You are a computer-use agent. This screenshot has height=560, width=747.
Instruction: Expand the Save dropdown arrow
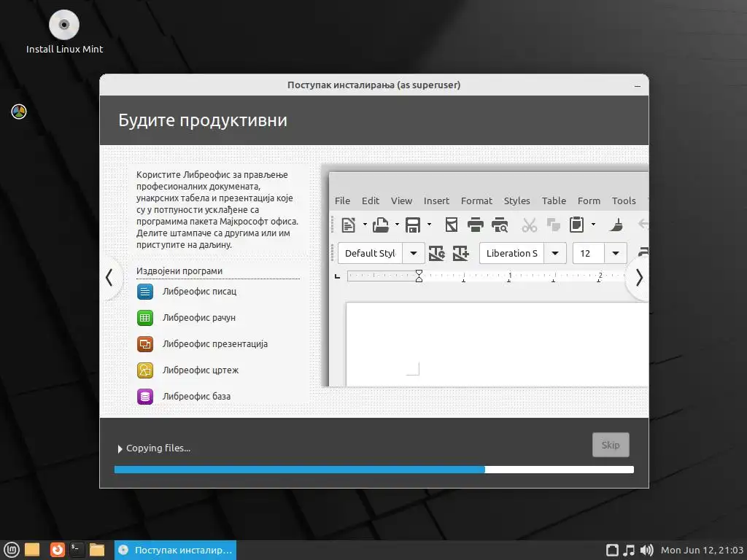[429, 225]
